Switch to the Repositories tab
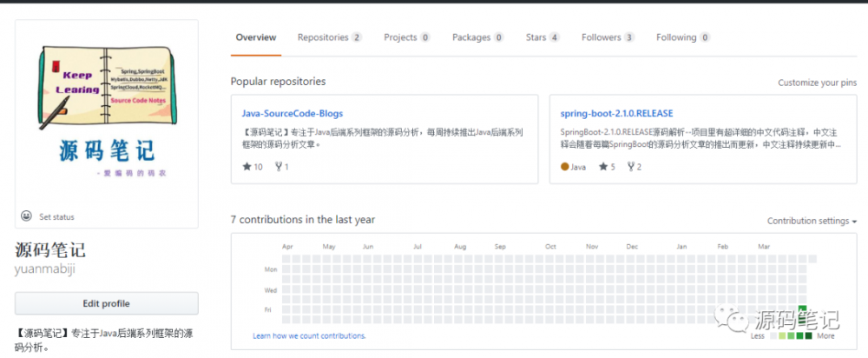 tap(329, 37)
